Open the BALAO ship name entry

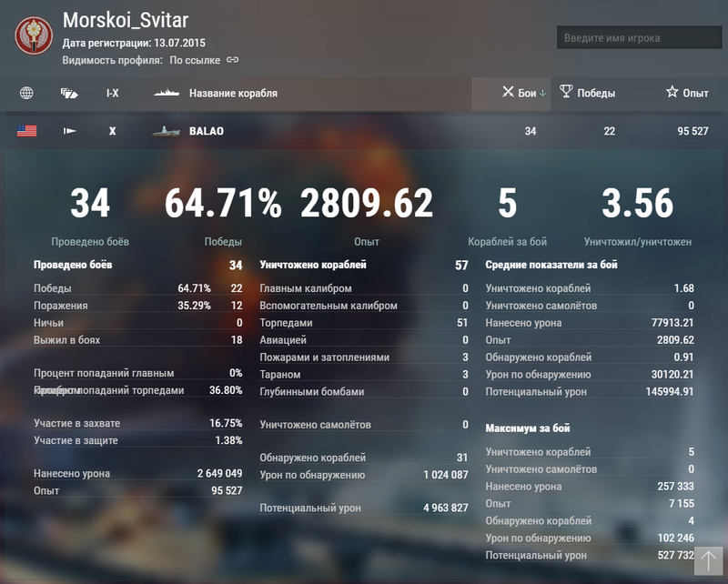206,131
